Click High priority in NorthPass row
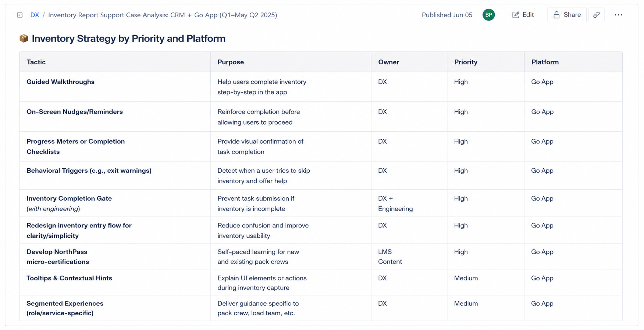The width and height of the screenshot is (644, 330). (x=485, y=257)
